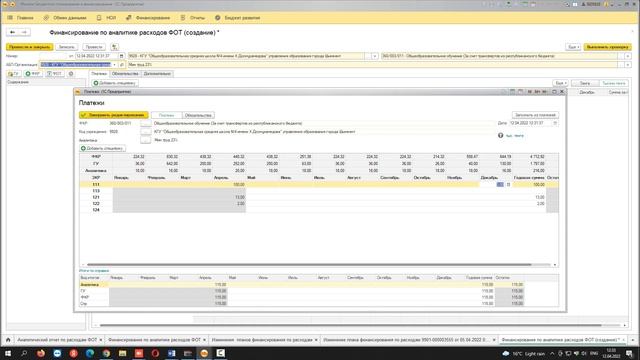Open Word from the taskbar
The width and height of the screenshot is (640, 360).
pos(171,353)
